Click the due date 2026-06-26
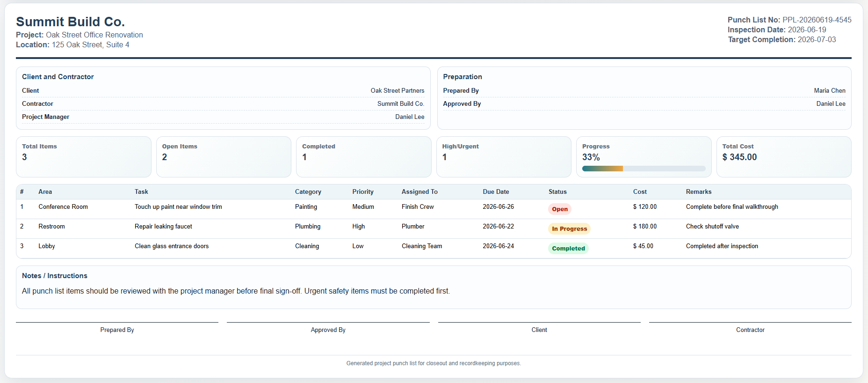 coord(498,207)
